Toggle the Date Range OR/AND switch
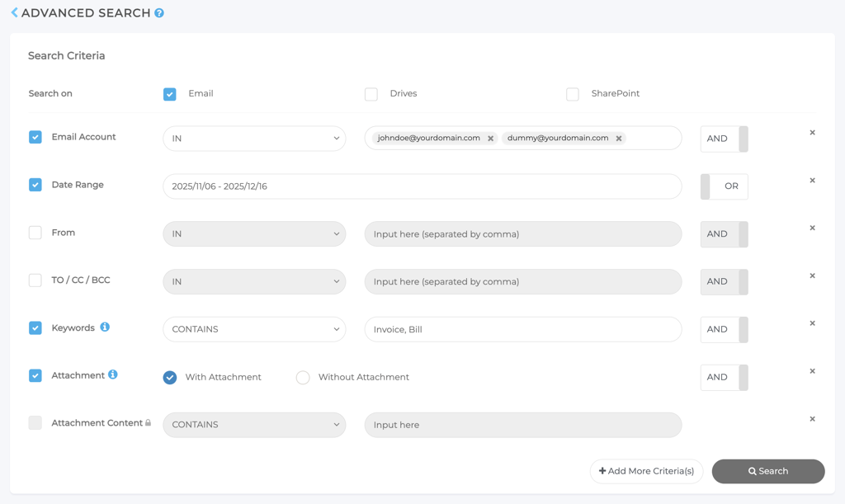Viewport: 845px width, 504px height. (724, 186)
